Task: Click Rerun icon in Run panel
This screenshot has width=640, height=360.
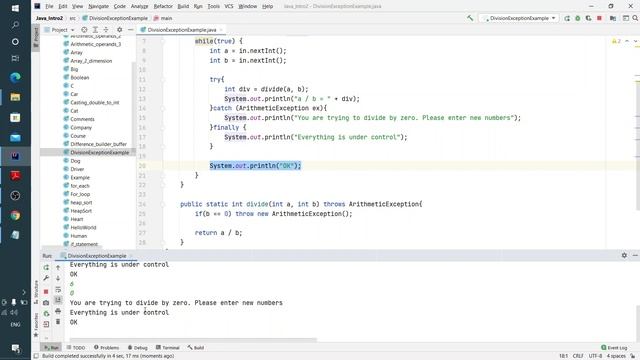Action: [46, 267]
